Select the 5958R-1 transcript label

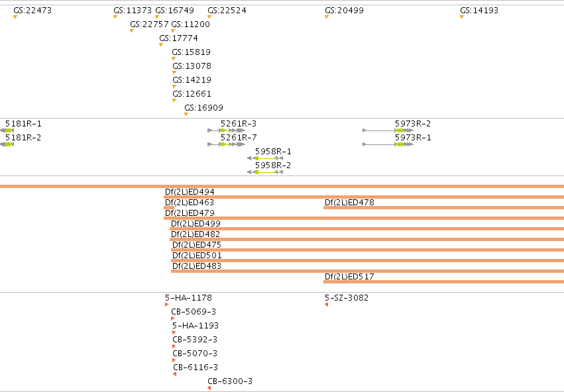273,152
